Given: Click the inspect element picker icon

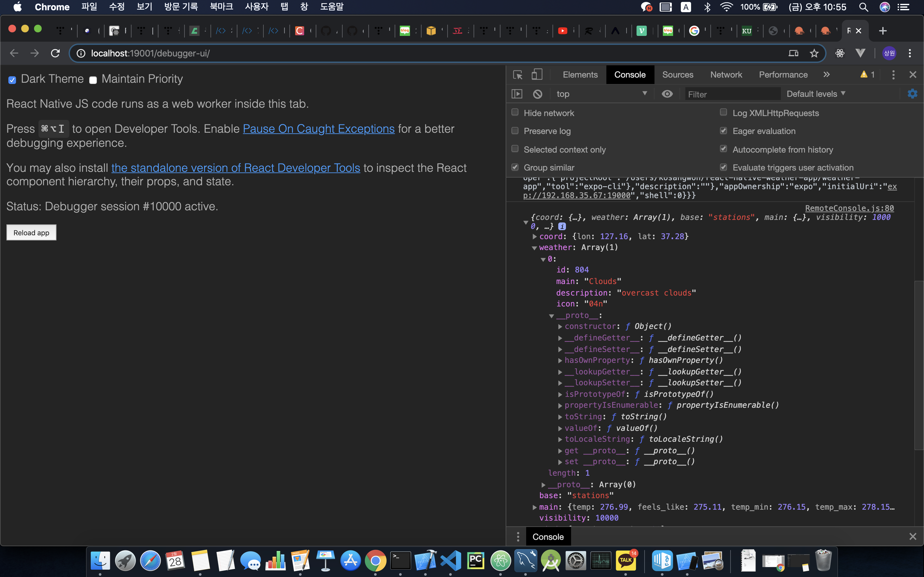Looking at the screenshot, I should coord(518,75).
